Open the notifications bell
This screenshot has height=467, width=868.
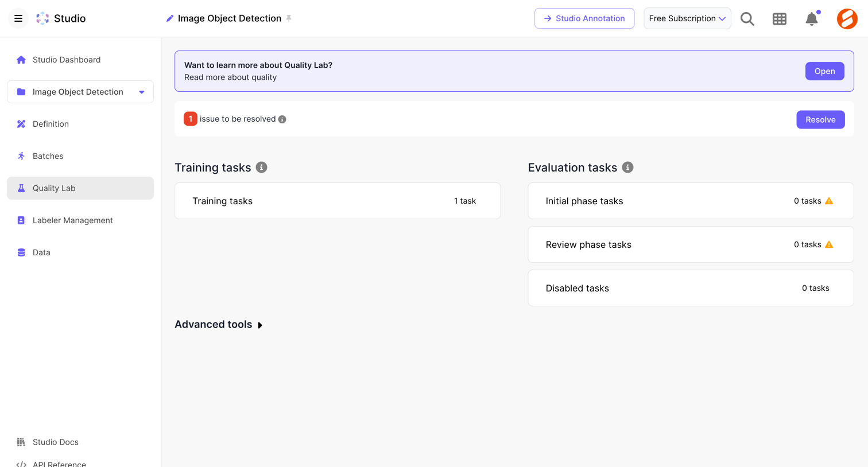pos(812,18)
